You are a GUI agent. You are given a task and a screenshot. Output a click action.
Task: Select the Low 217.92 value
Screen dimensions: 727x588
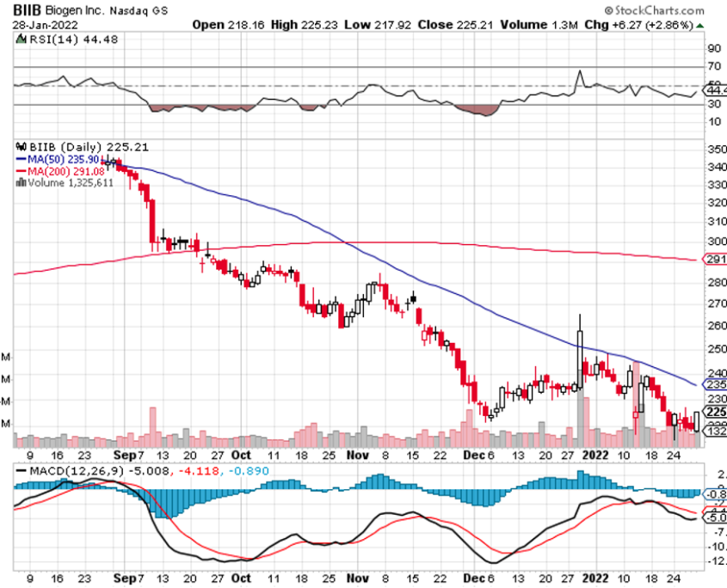pyautogui.click(x=378, y=25)
